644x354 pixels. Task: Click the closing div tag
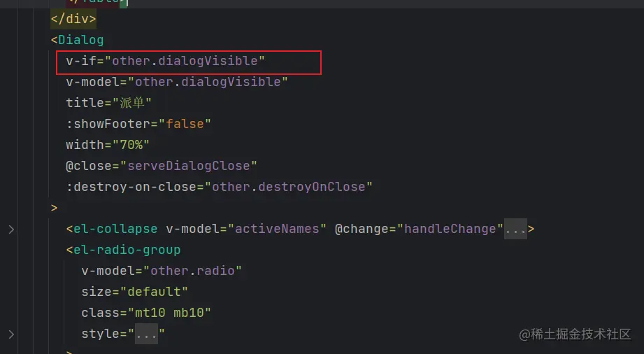pyautogui.click(x=73, y=19)
